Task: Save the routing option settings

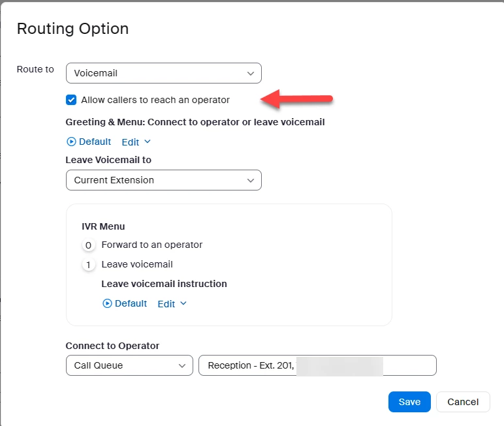Action: coord(409,402)
